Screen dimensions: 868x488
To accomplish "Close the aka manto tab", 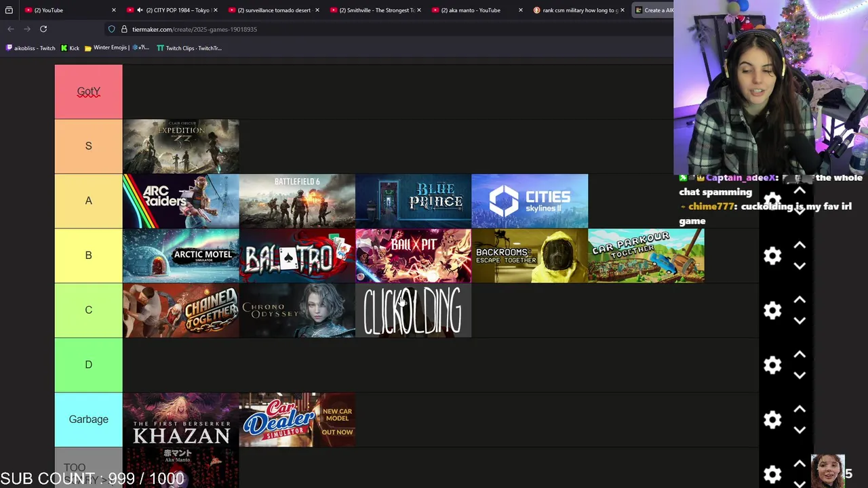I will coord(520,10).
